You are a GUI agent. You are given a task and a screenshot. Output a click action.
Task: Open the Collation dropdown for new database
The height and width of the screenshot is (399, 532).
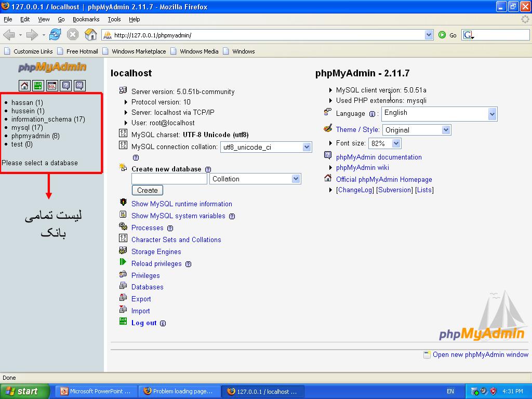pos(255,179)
